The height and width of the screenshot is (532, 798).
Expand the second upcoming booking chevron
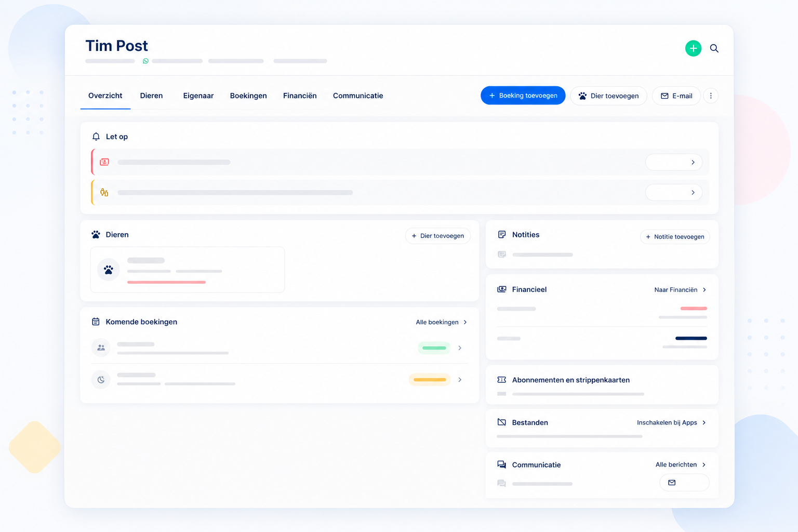pos(460,380)
